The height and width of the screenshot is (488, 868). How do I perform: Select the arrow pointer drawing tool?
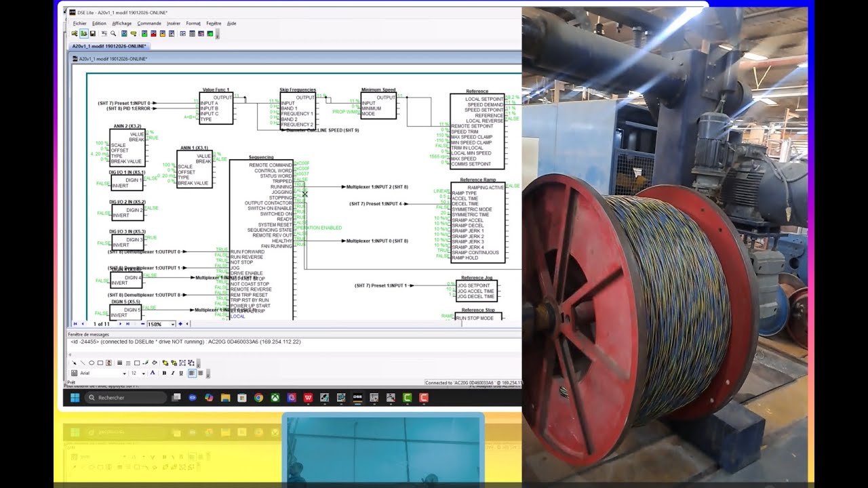pos(74,363)
